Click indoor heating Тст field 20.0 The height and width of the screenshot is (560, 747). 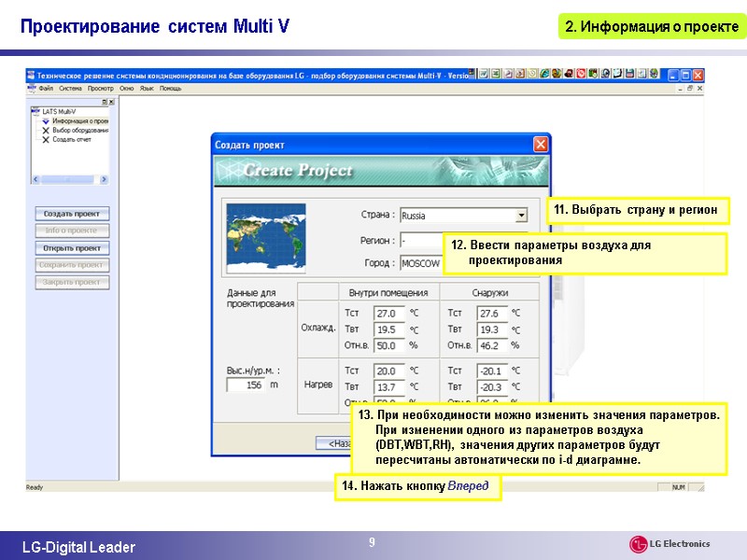[x=389, y=371]
